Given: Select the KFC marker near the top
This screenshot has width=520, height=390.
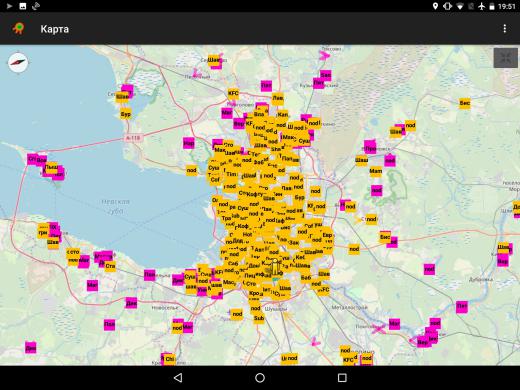Looking at the screenshot, I should tap(233, 93).
